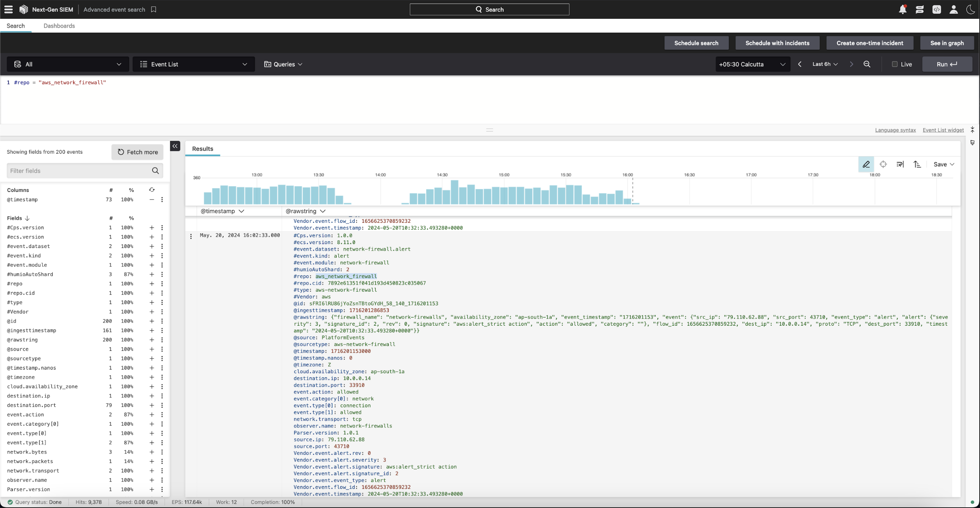Click the Schedule search button
This screenshot has width=980, height=508.
[x=696, y=43]
